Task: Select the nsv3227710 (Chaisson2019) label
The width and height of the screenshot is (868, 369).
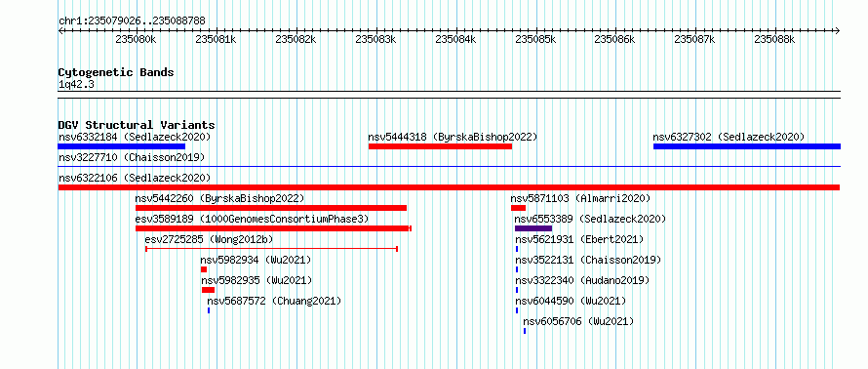Action: click(x=132, y=157)
